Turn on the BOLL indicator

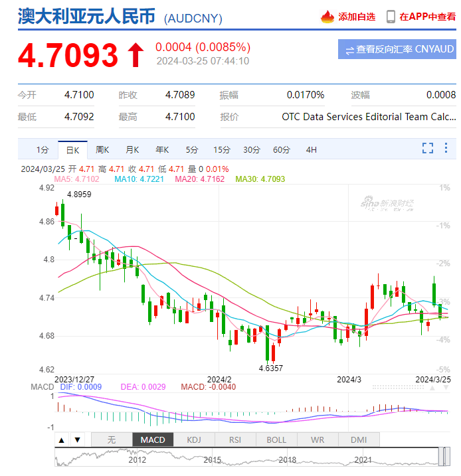(276, 439)
